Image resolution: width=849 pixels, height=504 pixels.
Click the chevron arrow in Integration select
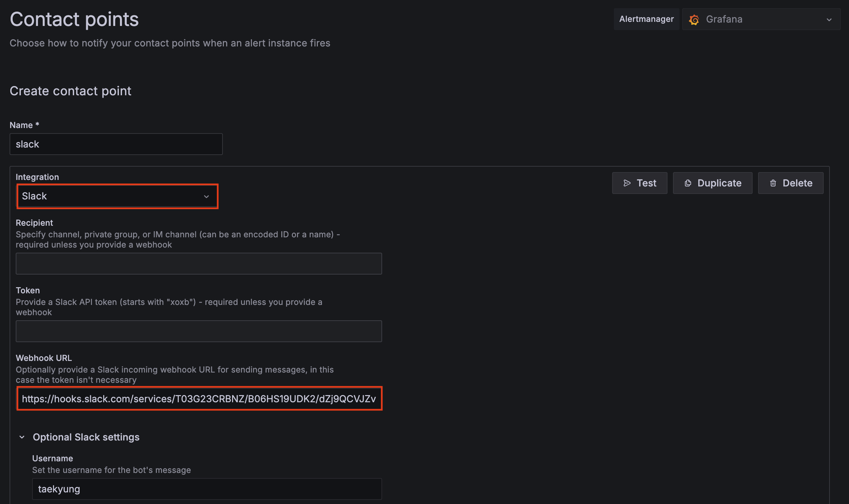[206, 197]
